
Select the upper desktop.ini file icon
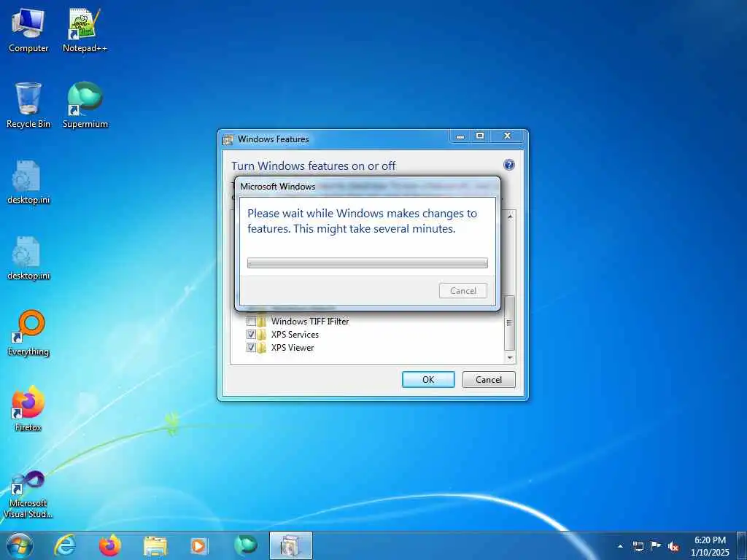[x=28, y=182]
